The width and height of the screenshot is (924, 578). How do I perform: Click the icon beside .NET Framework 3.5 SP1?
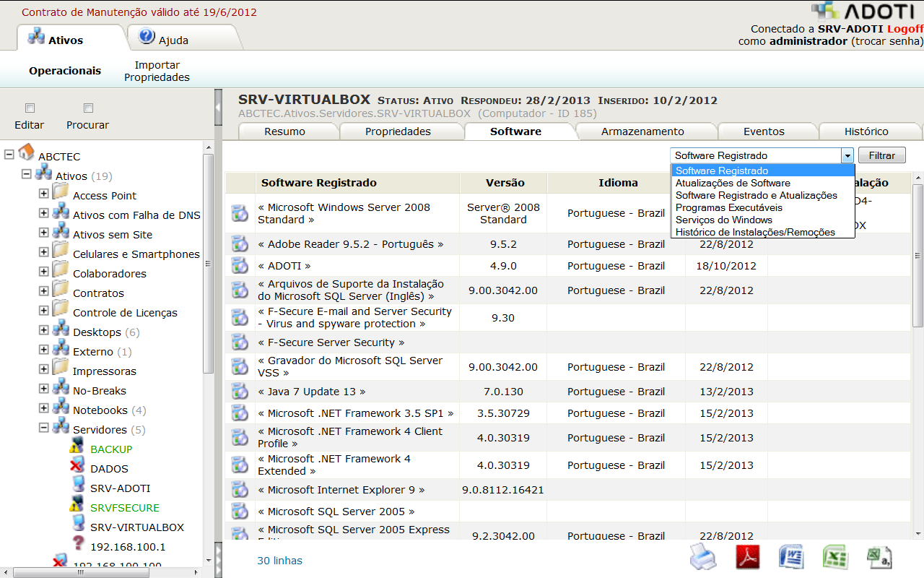(x=240, y=413)
